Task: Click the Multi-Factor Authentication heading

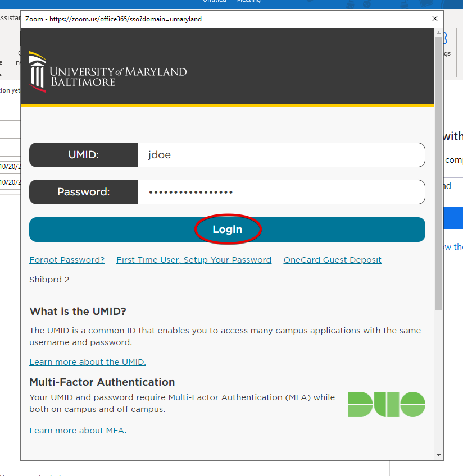Action: (x=102, y=382)
